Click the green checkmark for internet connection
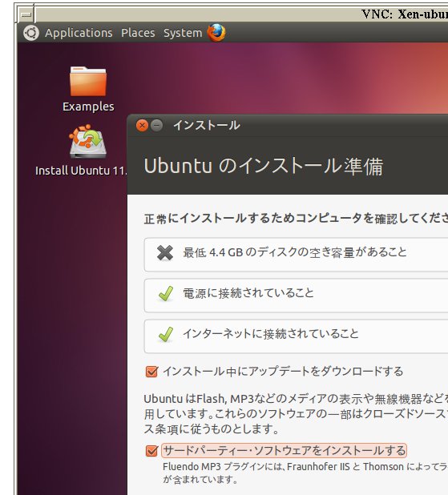 [166, 335]
